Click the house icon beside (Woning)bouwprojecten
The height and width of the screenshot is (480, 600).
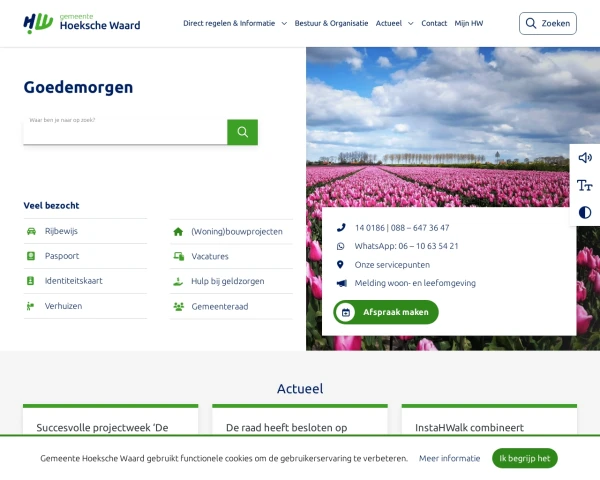[178, 232]
